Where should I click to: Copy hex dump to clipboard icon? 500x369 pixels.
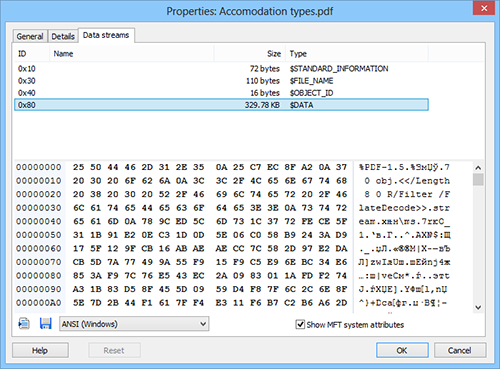pyautogui.click(x=24, y=324)
